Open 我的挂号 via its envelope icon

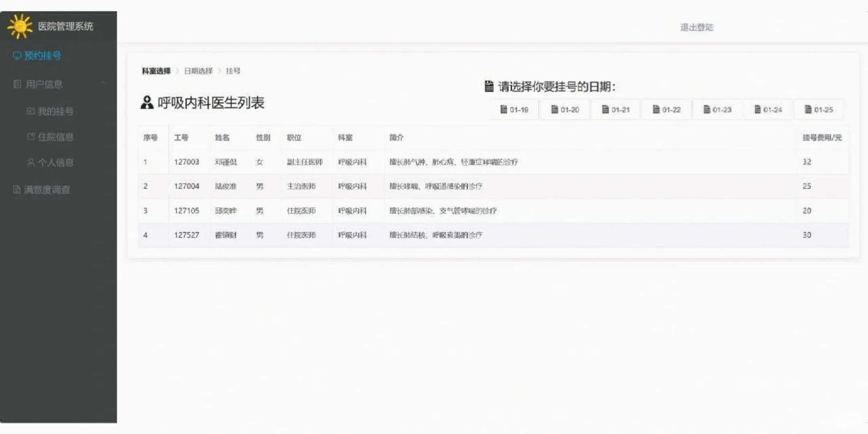click(x=31, y=111)
